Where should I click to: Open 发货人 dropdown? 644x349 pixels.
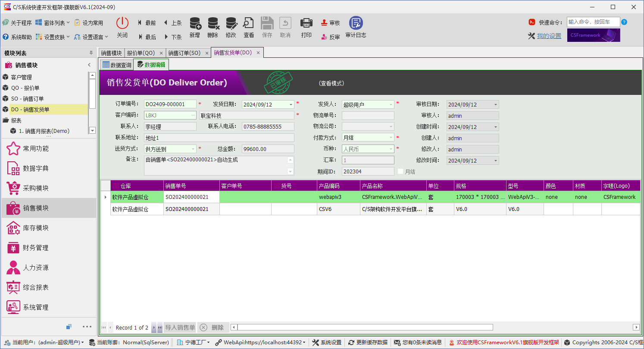pyautogui.click(x=391, y=104)
